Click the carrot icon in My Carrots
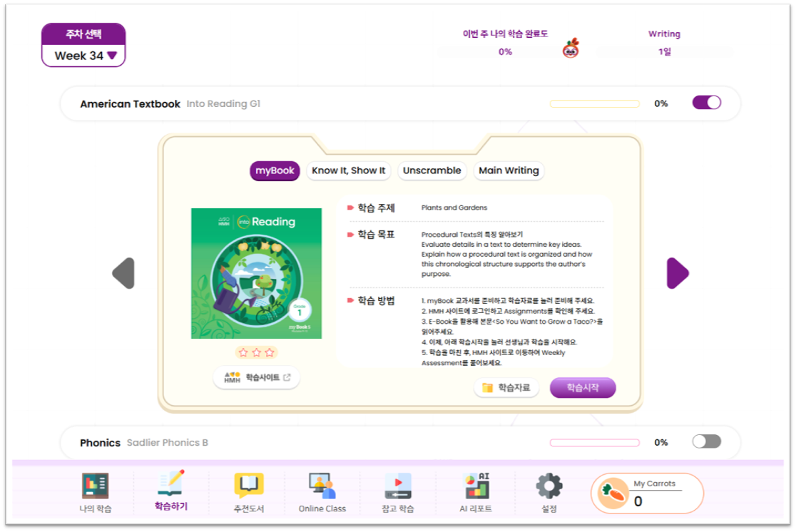This screenshot has width=796, height=532. (x=613, y=493)
